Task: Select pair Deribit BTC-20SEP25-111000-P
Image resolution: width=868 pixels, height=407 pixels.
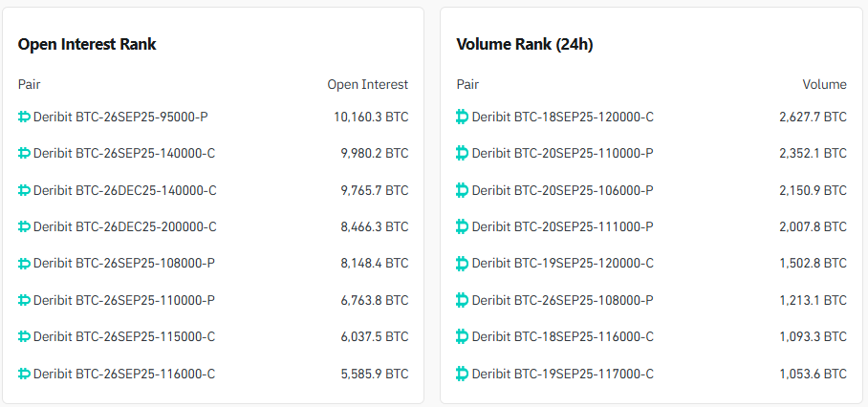Action: coord(562,226)
